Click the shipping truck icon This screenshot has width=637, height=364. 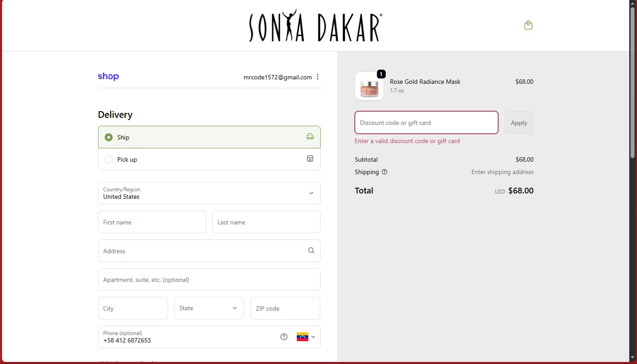click(310, 137)
